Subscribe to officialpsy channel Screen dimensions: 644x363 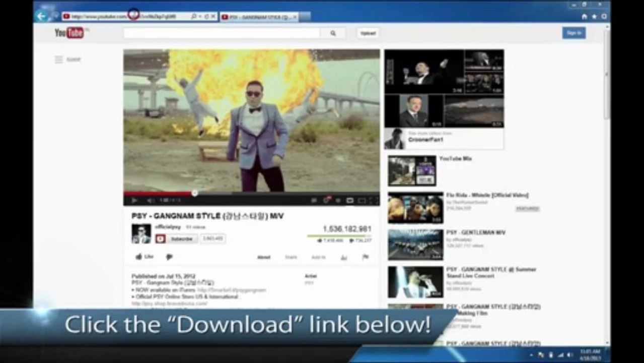[177, 239]
